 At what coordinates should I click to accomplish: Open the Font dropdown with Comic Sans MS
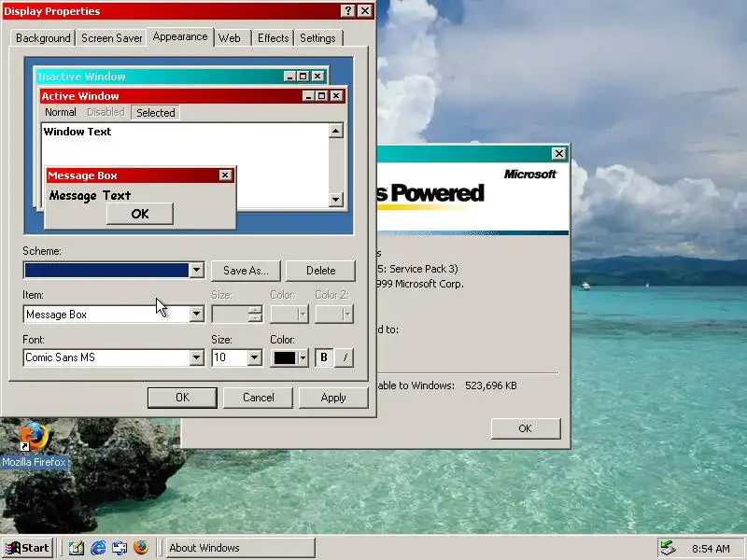click(x=196, y=357)
